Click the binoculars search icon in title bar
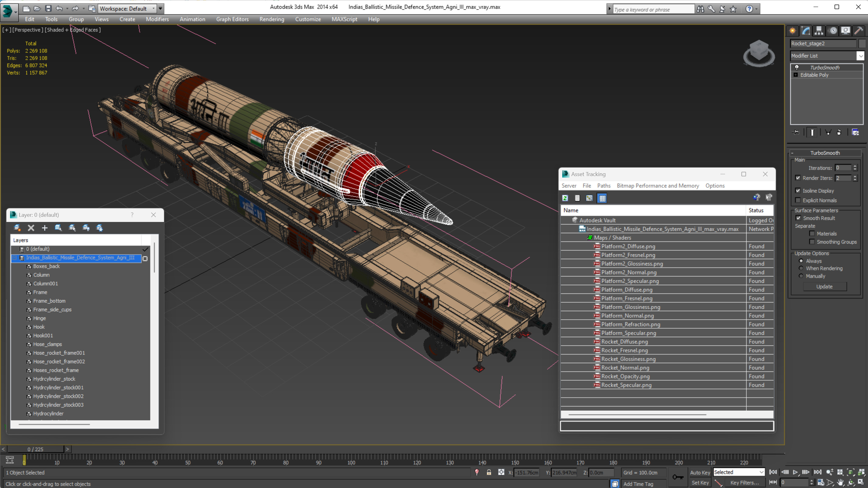The width and height of the screenshot is (868, 488). click(x=700, y=9)
